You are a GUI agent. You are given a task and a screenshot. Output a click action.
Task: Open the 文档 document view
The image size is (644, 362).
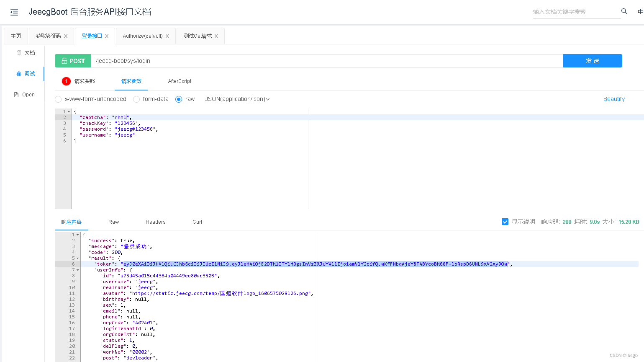click(26, 53)
